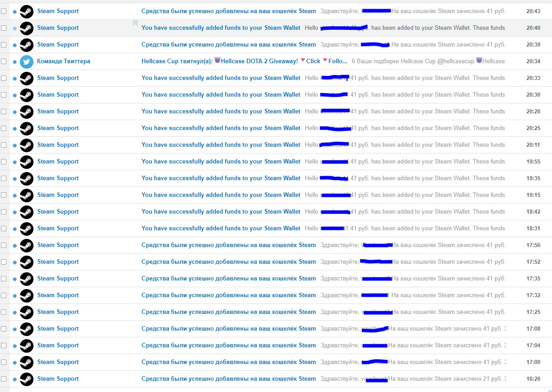Mark the 20:33 email as read via its dot
The image size is (552, 392).
(x=15, y=78)
